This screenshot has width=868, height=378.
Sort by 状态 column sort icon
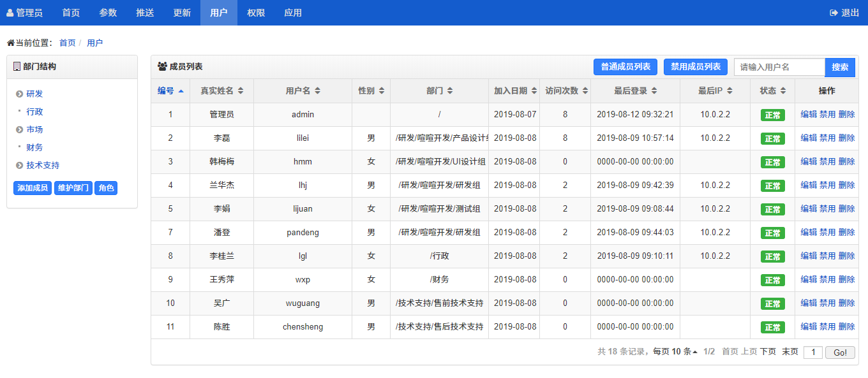click(x=783, y=91)
